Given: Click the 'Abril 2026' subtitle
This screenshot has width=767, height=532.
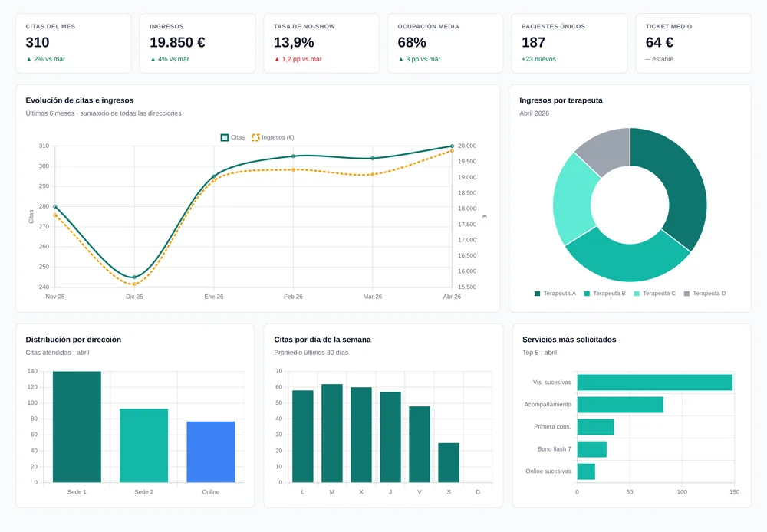Looking at the screenshot, I should tap(534, 113).
